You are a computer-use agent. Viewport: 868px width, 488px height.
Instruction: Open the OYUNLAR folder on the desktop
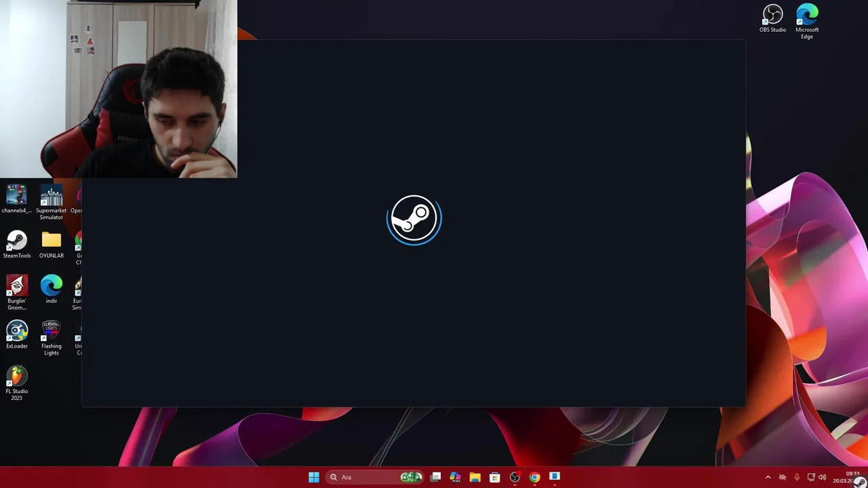tap(52, 245)
